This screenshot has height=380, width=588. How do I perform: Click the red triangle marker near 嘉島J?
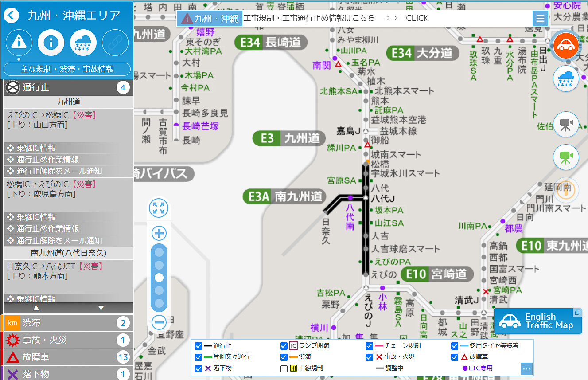coord(367,145)
